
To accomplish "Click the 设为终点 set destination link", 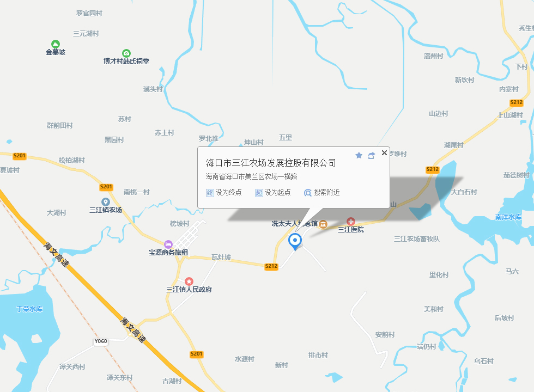I will pos(224,193).
